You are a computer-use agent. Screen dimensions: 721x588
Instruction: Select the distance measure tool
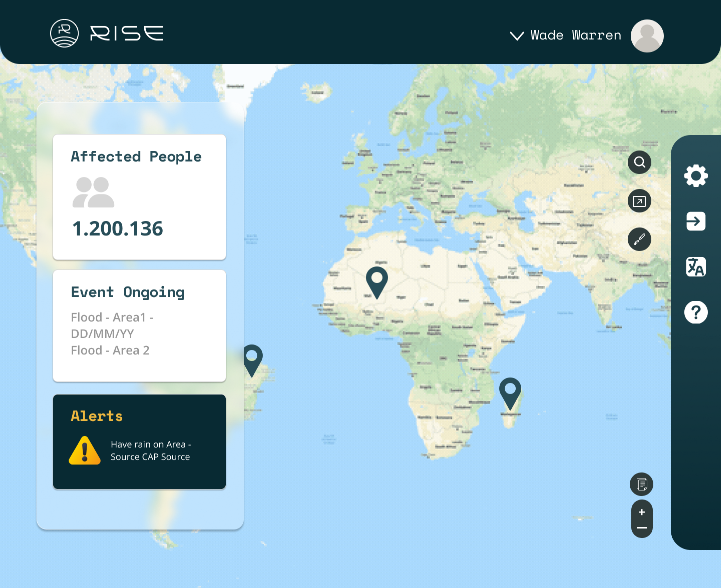click(x=639, y=239)
